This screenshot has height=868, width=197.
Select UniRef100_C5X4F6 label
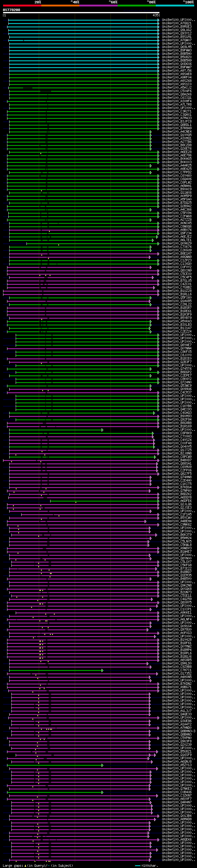177,91
